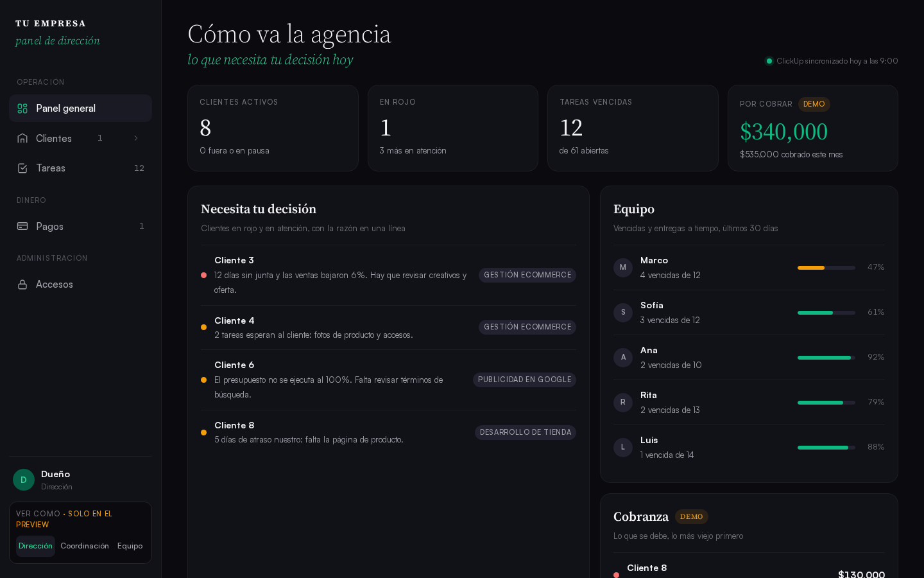924x578 pixels.
Task: Click 'Tu Empresa' brand title
Action: (51, 24)
